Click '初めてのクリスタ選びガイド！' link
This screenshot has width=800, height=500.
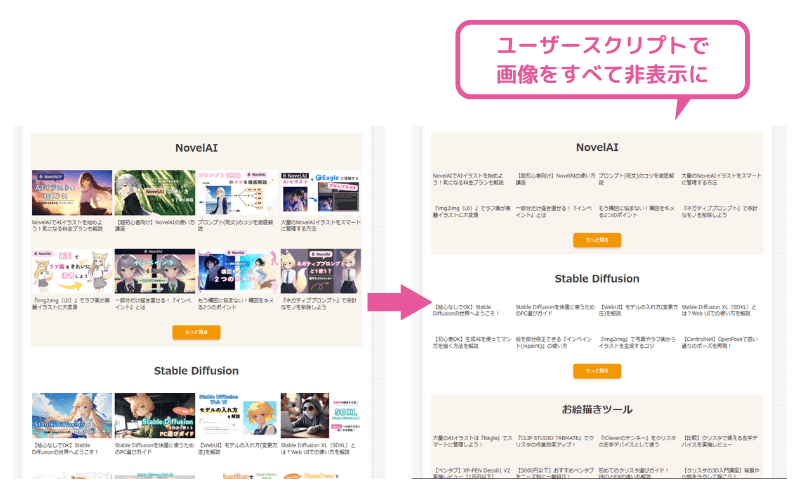coord(634,473)
